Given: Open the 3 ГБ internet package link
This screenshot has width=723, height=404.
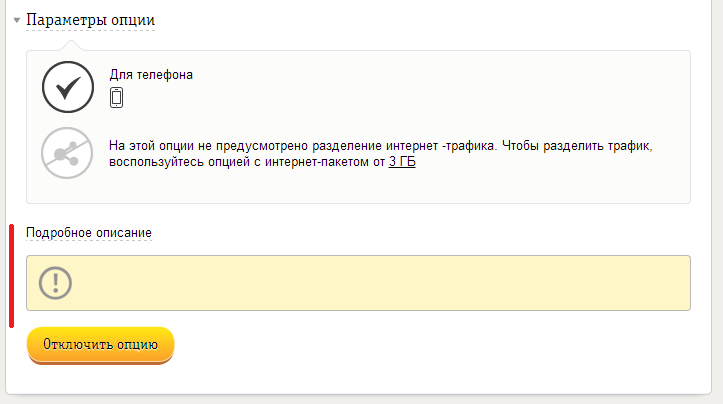Looking at the screenshot, I should [402, 162].
